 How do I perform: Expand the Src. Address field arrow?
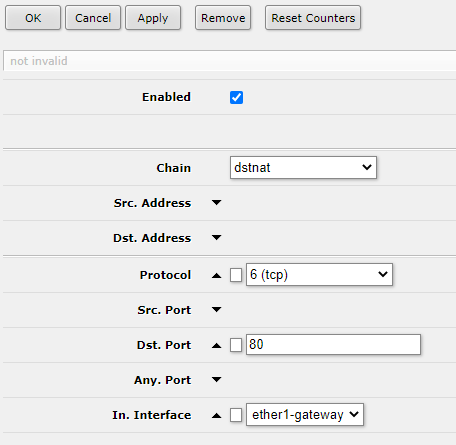point(216,203)
